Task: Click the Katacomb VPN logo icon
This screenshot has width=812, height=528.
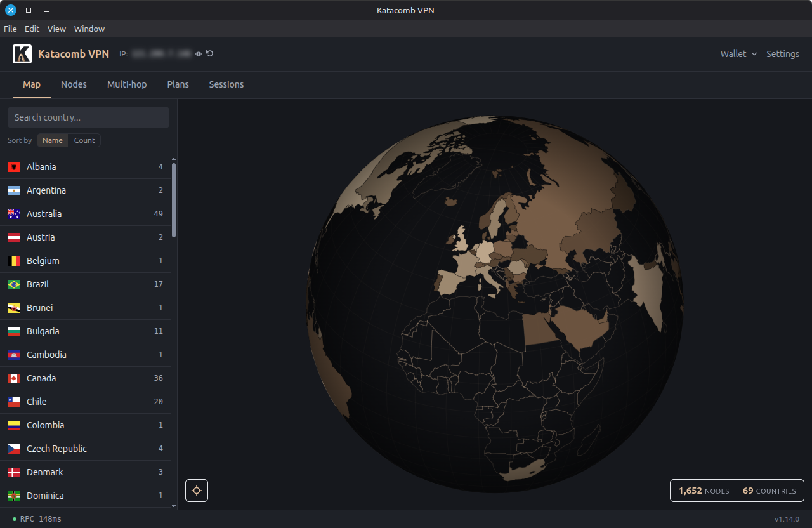Action: point(22,54)
